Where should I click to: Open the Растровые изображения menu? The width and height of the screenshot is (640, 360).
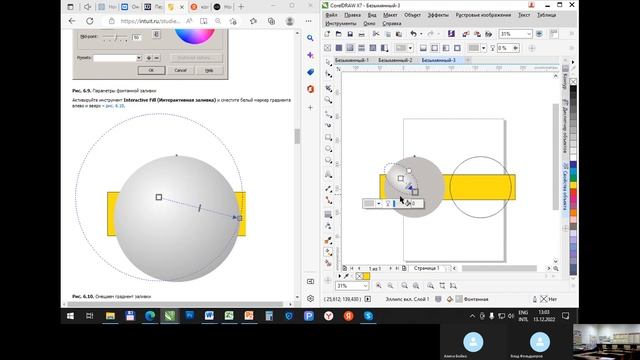tap(483, 15)
